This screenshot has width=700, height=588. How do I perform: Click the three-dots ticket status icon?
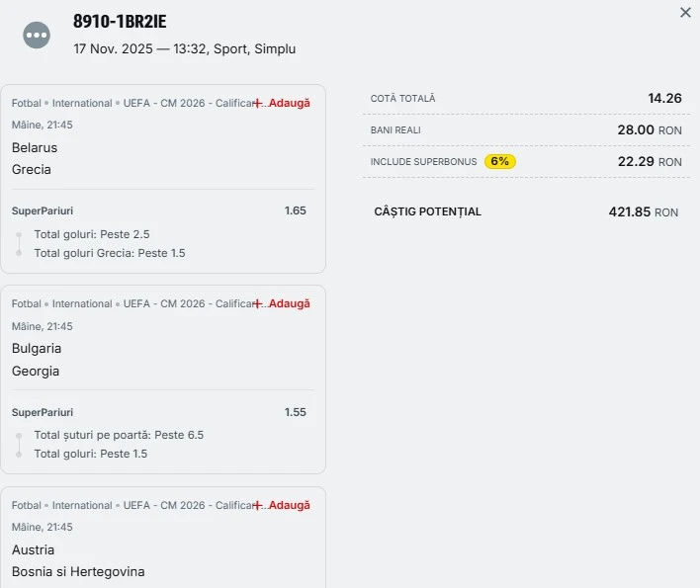point(37,35)
